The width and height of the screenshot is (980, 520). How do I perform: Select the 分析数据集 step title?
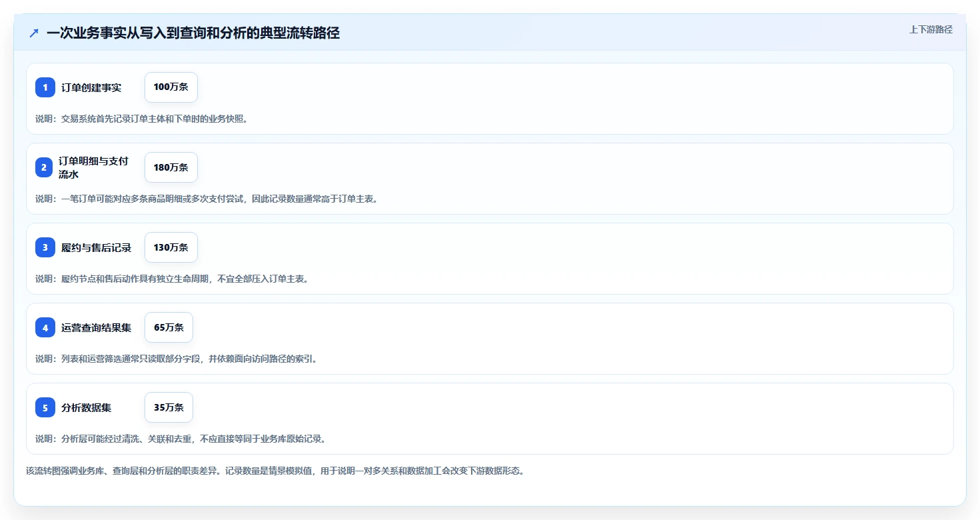pos(87,407)
